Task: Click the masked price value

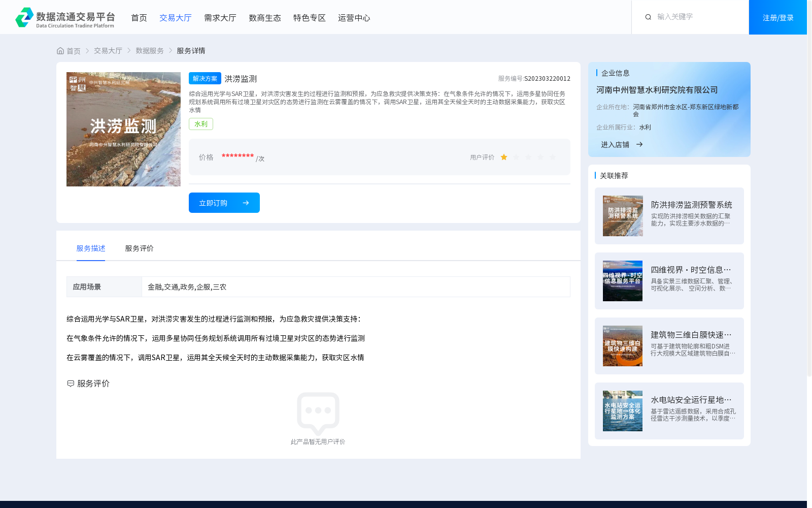Action: point(238,156)
